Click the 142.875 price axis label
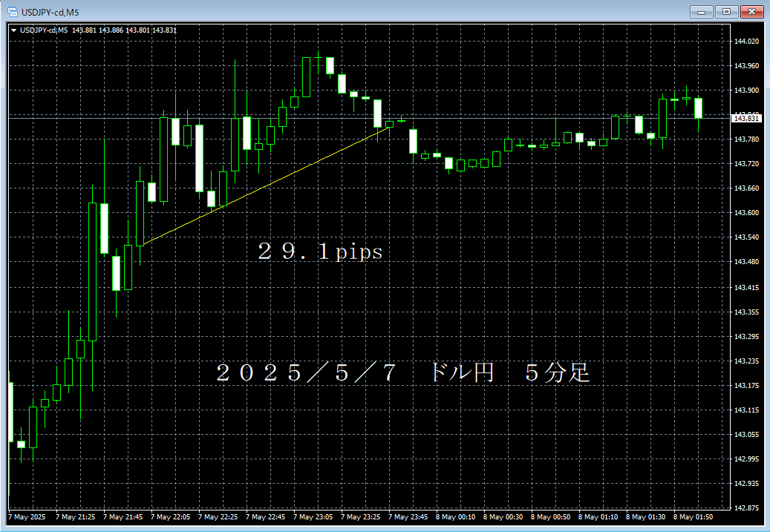This screenshot has width=770, height=532. 752,506
